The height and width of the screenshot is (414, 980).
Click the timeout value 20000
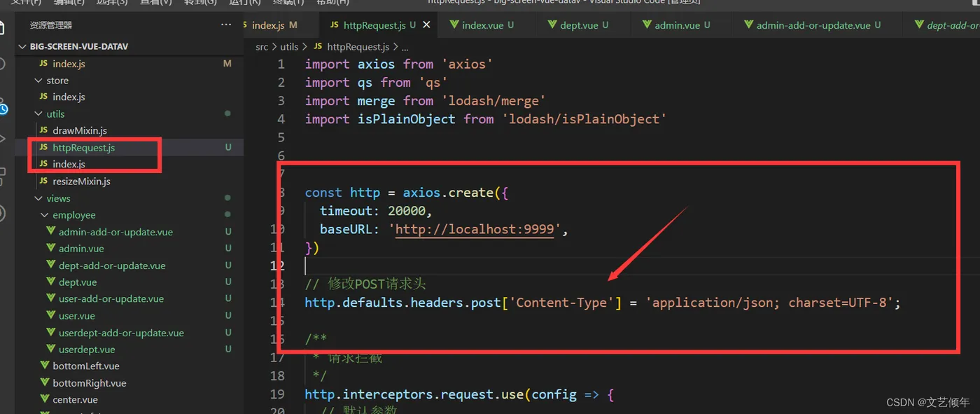pos(407,211)
